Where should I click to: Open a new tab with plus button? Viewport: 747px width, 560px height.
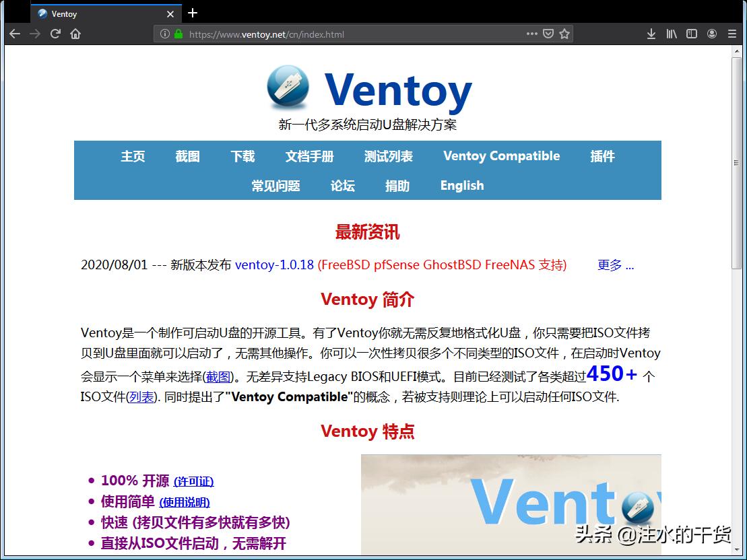[193, 13]
